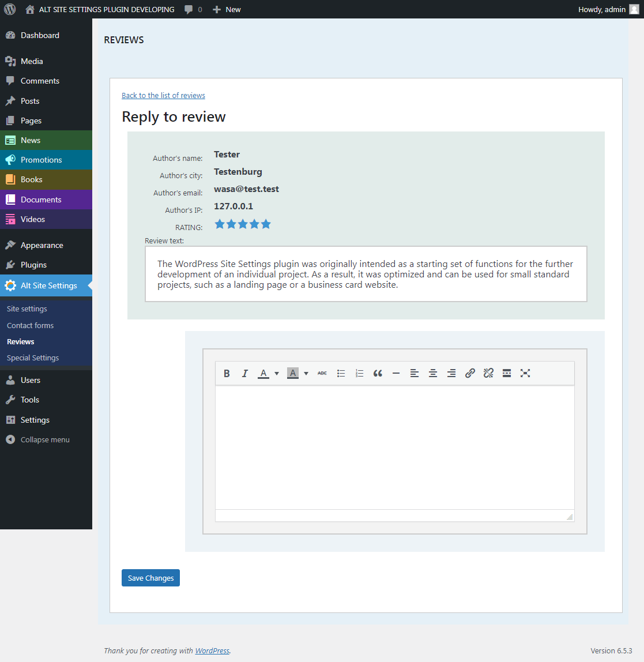644x662 pixels.
Task: Apply bold formatting in reply editor
Action: coord(227,373)
